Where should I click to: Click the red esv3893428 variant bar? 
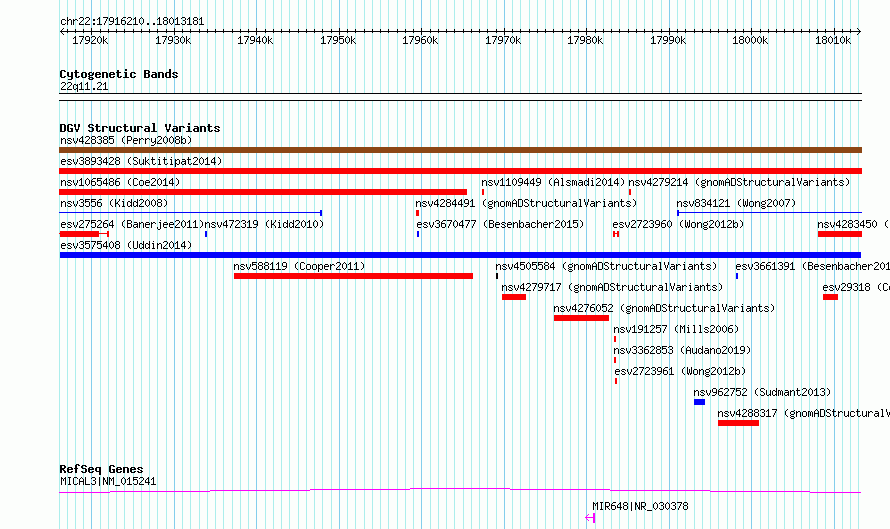[460, 171]
